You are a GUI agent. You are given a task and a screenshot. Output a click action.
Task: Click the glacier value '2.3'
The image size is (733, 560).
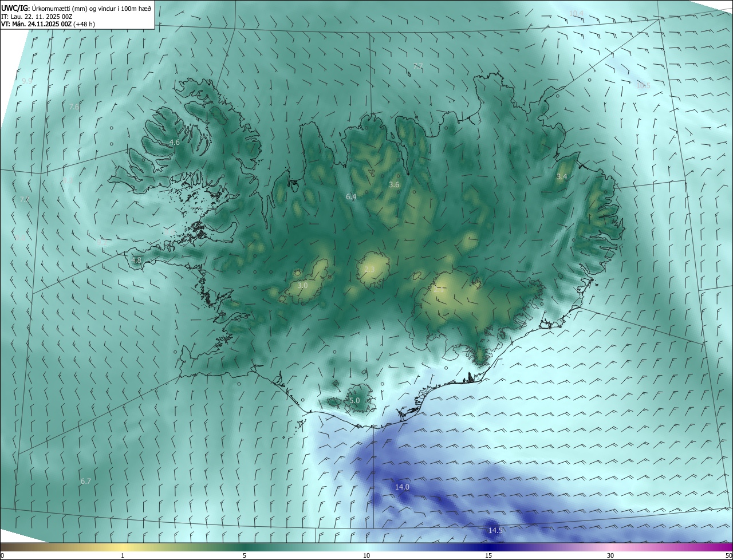click(369, 270)
